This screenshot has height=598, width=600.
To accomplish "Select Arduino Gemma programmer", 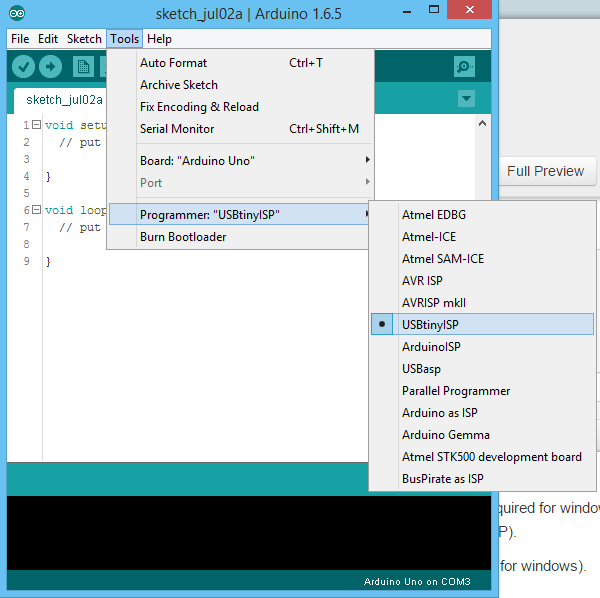I will [x=483, y=435].
